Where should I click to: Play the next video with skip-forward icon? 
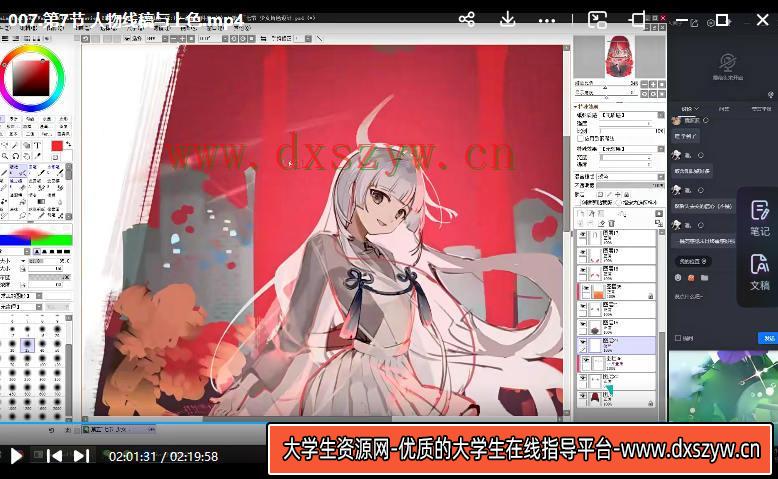click(81, 456)
